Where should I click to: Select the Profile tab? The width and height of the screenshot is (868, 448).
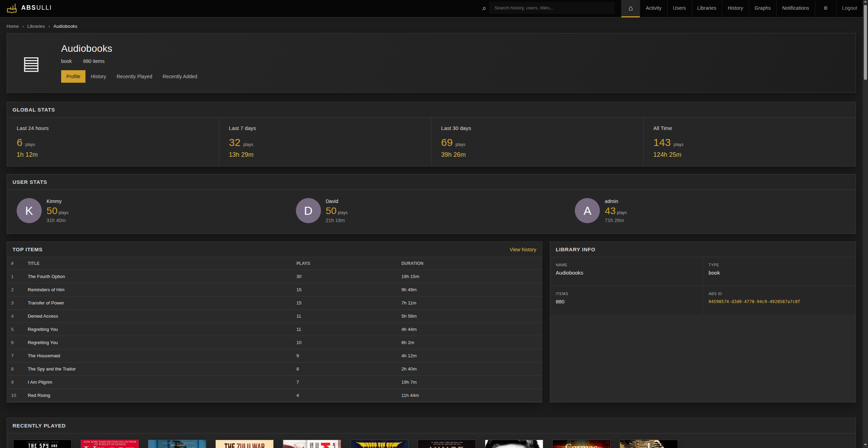click(x=73, y=76)
